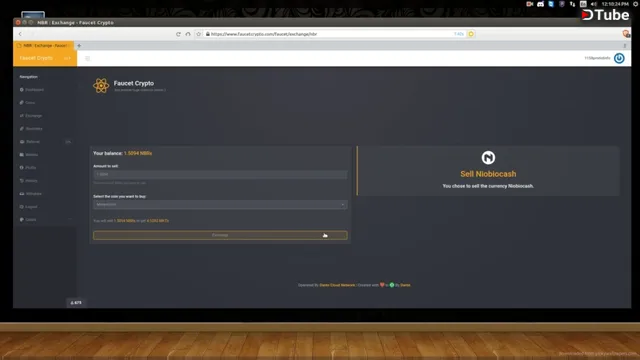Expand the Colors submenu arrow in the sidebar
The image size is (640, 360).
69,220
